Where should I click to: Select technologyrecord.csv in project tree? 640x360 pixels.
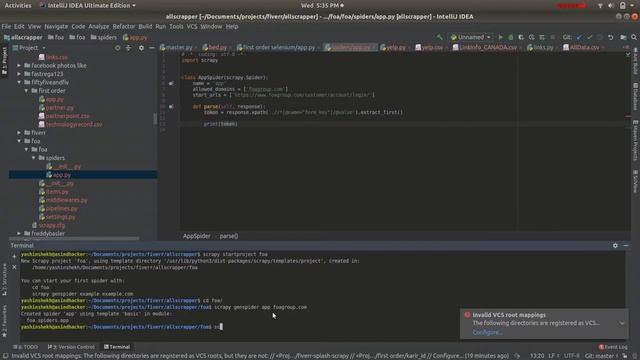[x=70, y=124]
